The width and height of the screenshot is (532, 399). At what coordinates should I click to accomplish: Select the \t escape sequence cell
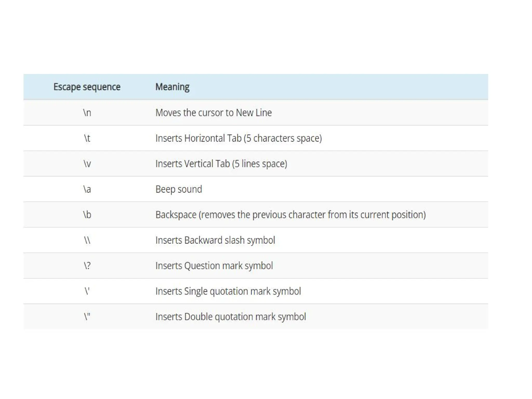coord(87,138)
